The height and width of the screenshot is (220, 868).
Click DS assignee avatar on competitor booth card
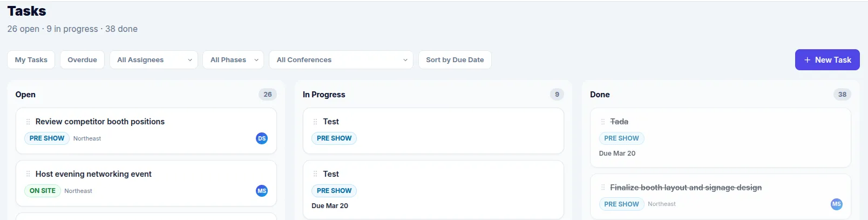click(262, 138)
